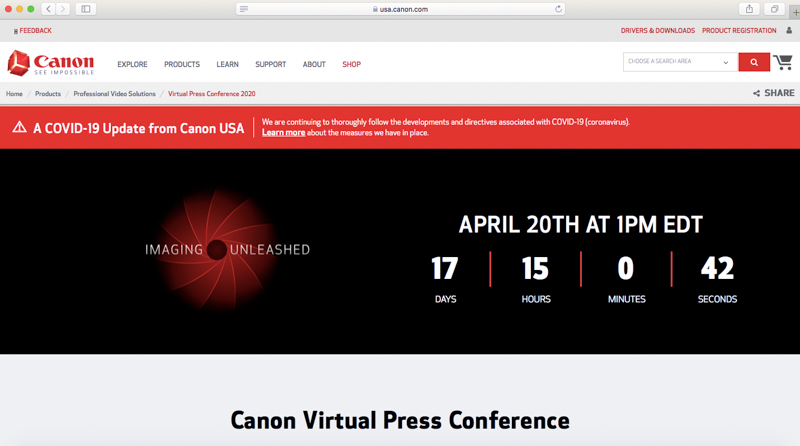The width and height of the screenshot is (800, 446).
Task: Open the PRODUCTS menu
Action: [x=182, y=64]
